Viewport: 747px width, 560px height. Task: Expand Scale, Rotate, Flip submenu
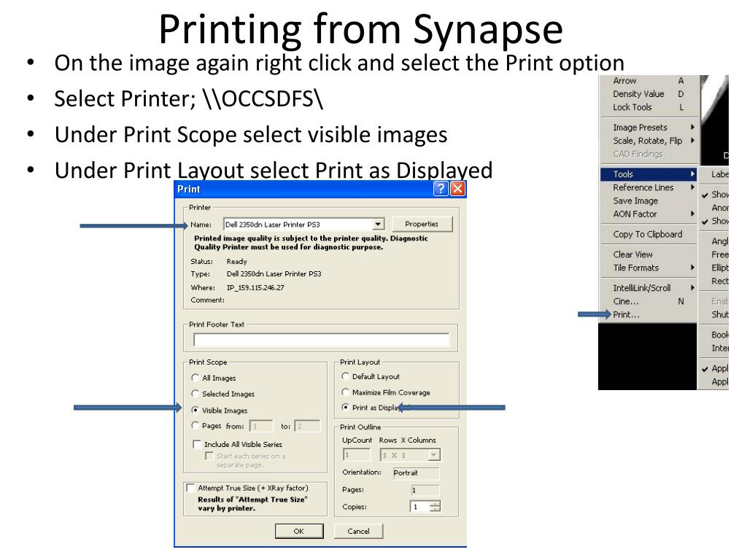649,141
